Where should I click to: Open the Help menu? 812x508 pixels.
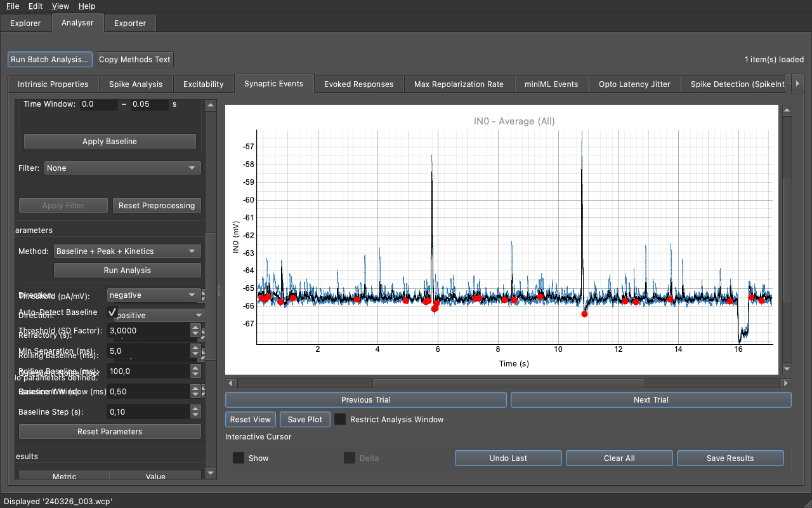coord(87,6)
